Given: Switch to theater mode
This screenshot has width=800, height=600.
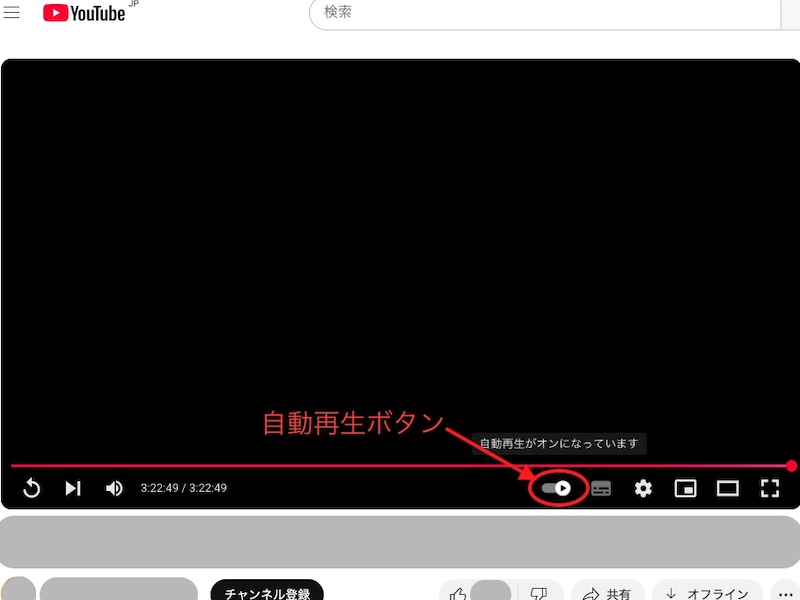Looking at the screenshot, I should 728,488.
